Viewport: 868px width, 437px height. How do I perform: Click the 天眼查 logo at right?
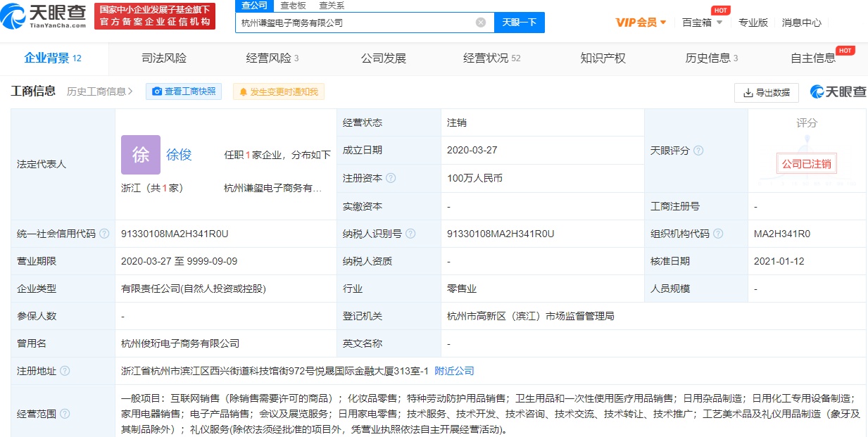[x=838, y=91]
